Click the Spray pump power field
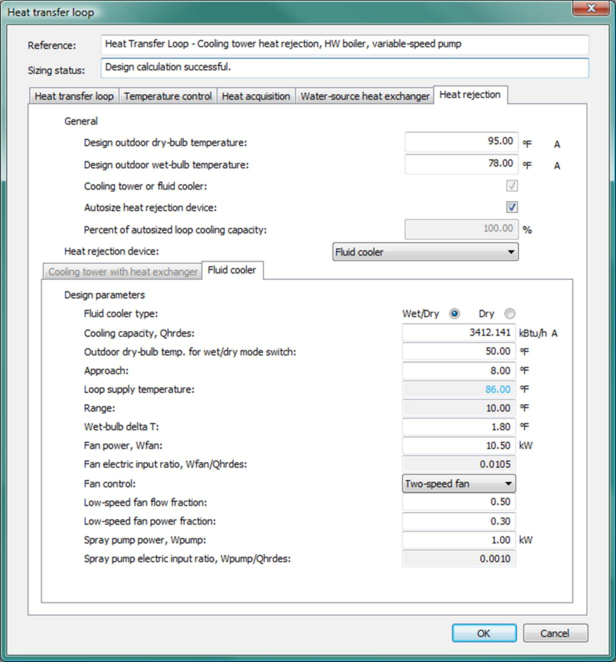616x662 pixels. pos(460,540)
